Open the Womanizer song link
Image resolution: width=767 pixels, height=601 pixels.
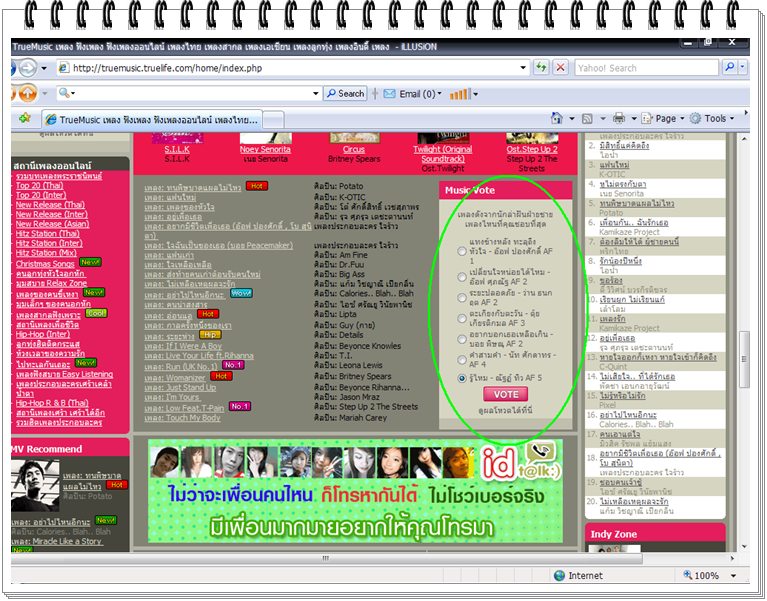click(x=175, y=378)
